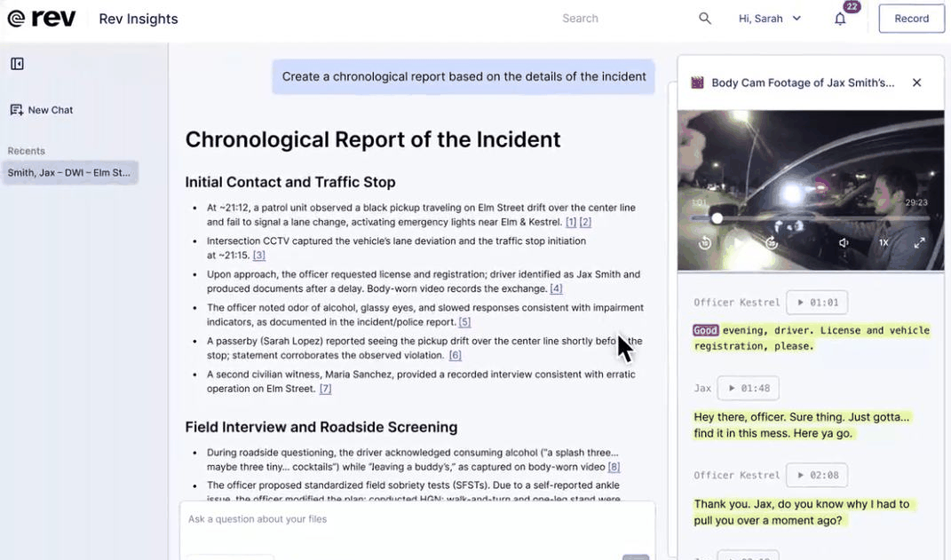Screen dimensions: 951x560
Task: Click highlighted word Good in transcript
Action: tap(705, 330)
